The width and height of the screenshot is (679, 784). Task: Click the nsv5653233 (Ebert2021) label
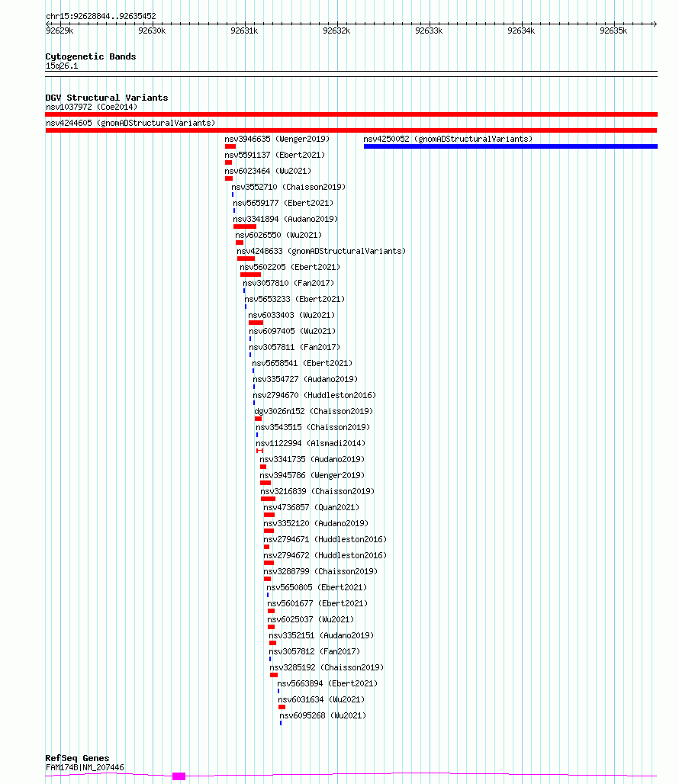tap(294, 299)
